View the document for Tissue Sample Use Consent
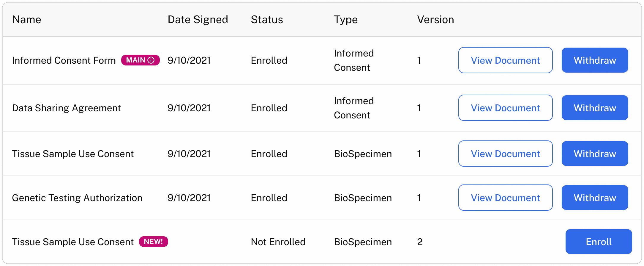 tap(505, 154)
